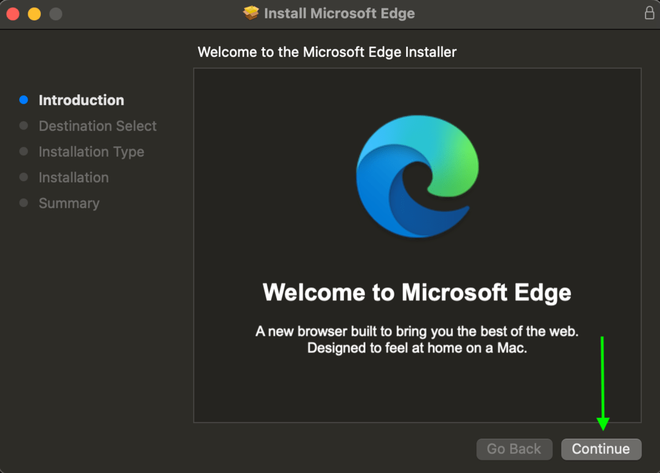Select the Installation Type step
The image size is (660, 473).
91,151
